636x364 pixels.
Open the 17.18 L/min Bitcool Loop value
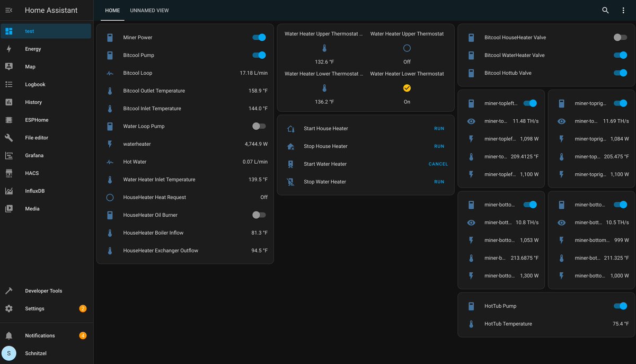(x=254, y=73)
